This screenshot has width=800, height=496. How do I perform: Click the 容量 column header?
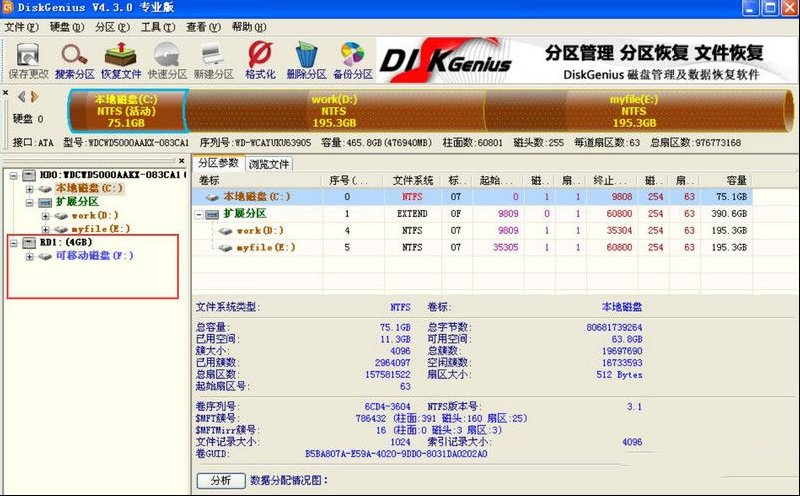[726, 180]
